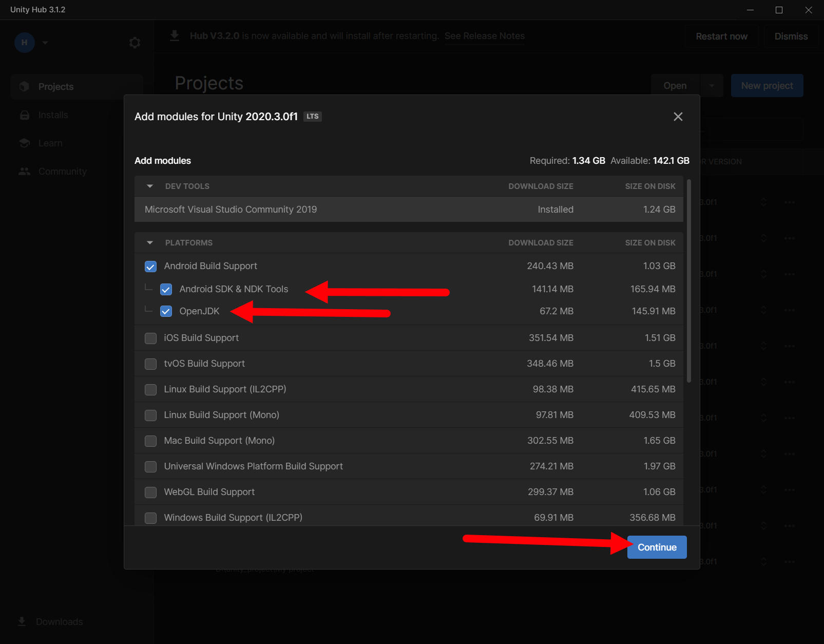The height and width of the screenshot is (644, 824).
Task: Click the Hub update download icon
Action: [175, 35]
